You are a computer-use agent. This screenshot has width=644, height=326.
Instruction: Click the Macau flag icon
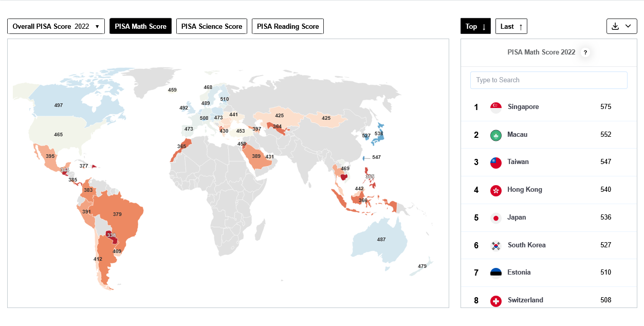pos(496,135)
